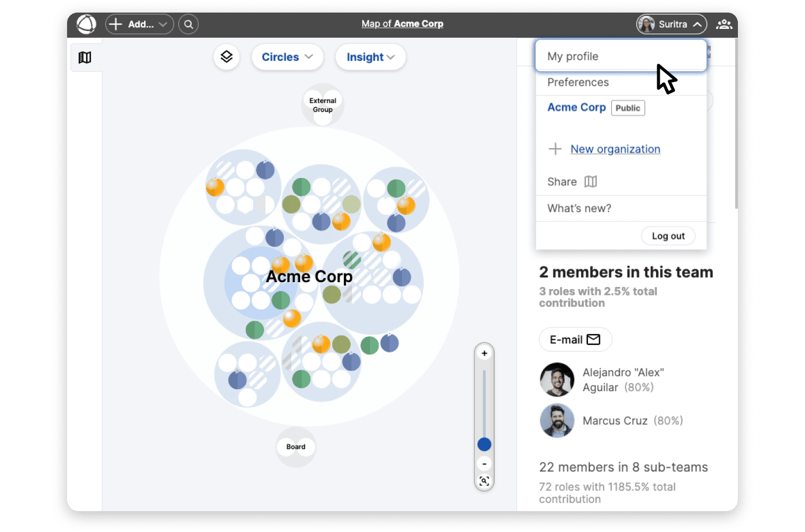805x532 pixels.
Task: Click the E-mail button
Action: 575,340
